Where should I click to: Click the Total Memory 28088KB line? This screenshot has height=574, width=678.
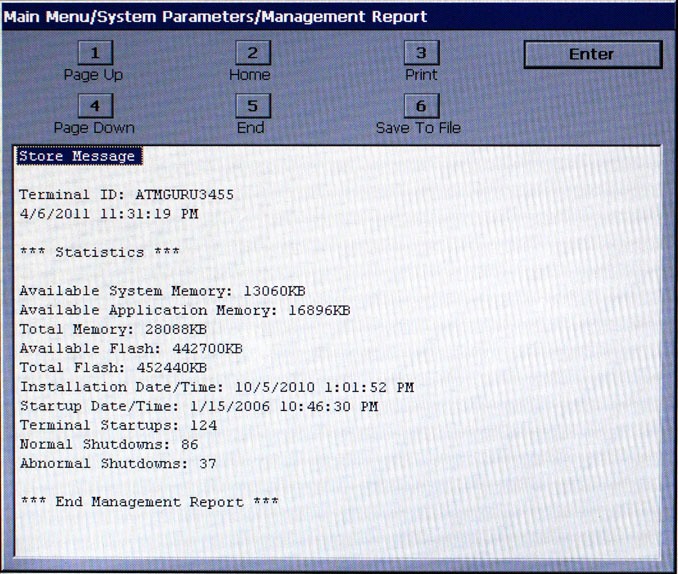[x=113, y=329]
